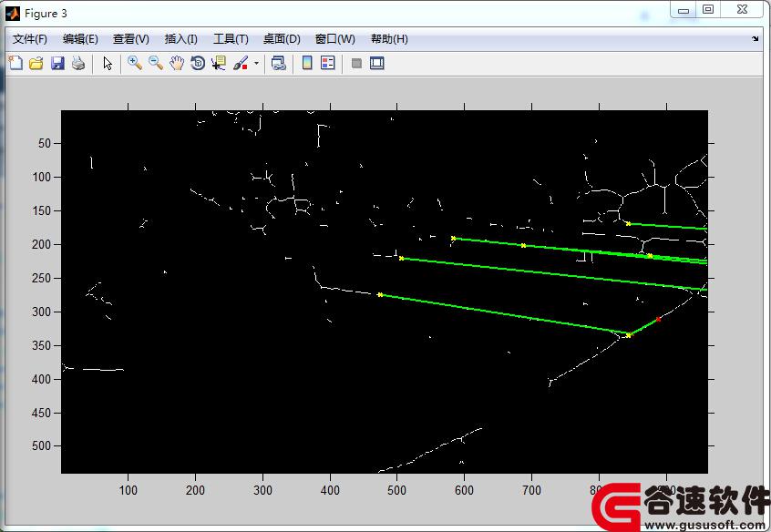Image resolution: width=771 pixels, height=532 pixels.
Task: Maximize the Figure 3 window
Action: coord(708,9)
